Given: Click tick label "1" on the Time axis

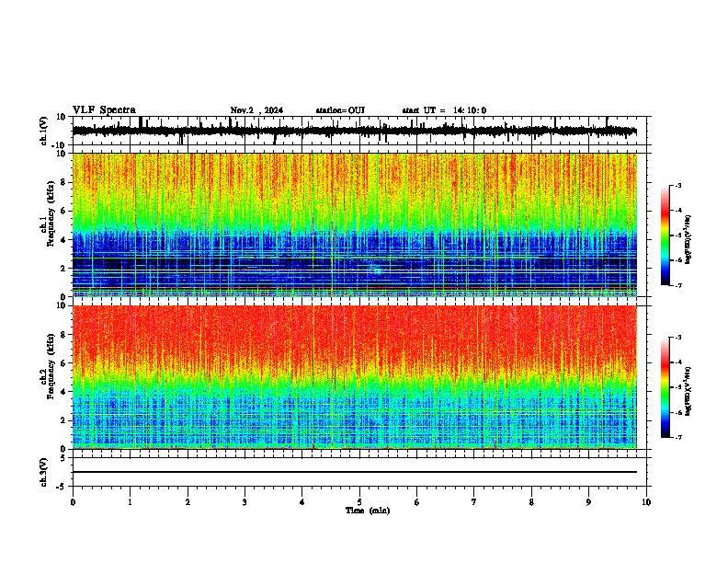Looking at the screenshot, I should [130, 502].
